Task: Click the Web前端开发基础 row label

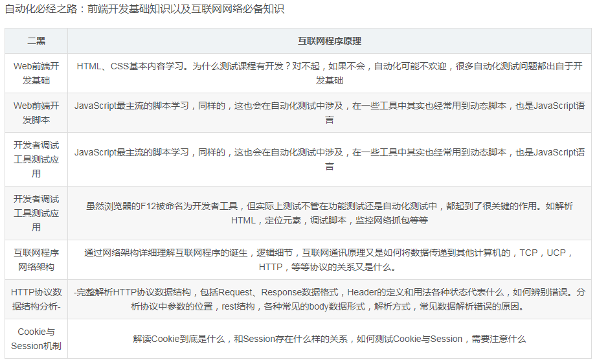Action: coord(36,73)
